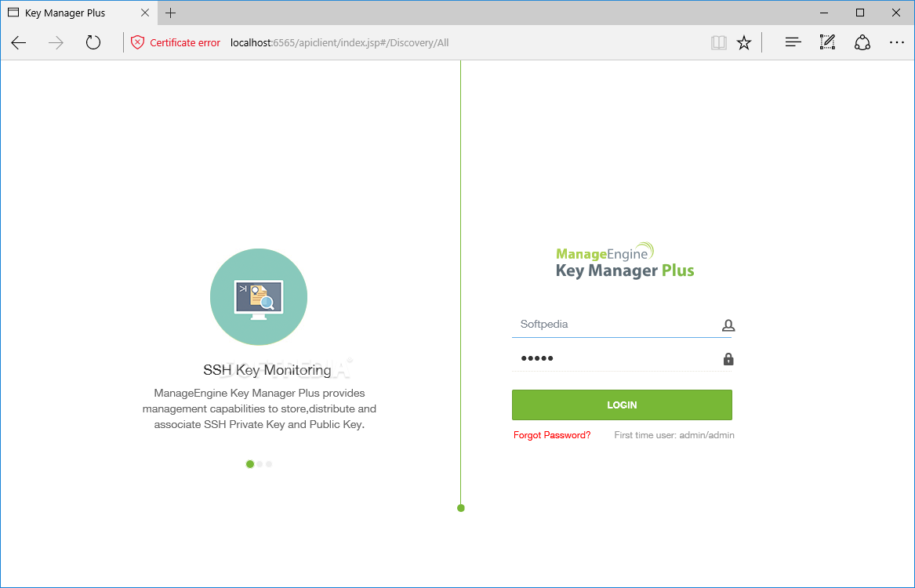This screenshot has width=915, height=588.
Task: Minimize the browser window
Action: [x=824, y=13]
